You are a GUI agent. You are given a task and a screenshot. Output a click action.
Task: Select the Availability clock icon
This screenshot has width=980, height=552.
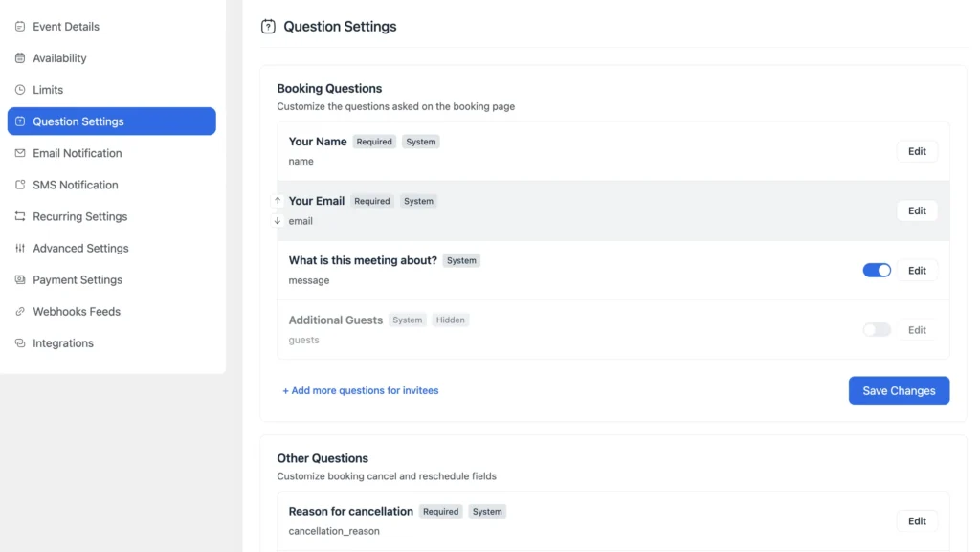pos(19,57)
